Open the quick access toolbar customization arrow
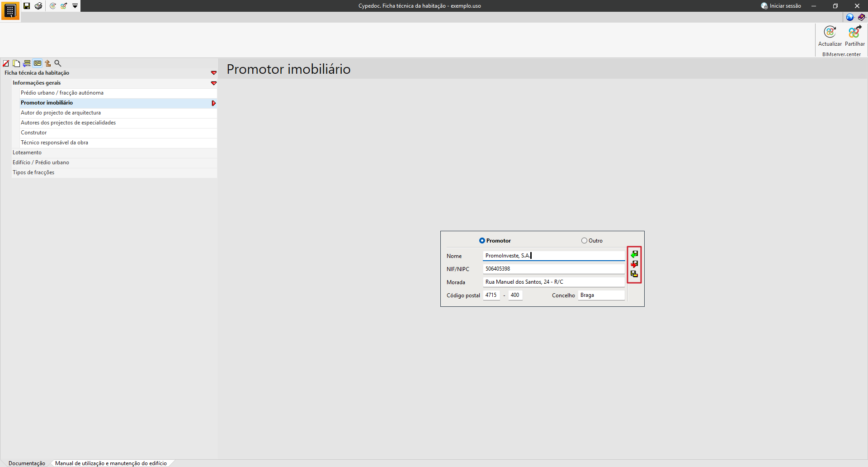The height and width of the screenshot is (467, 868). click(x=75, y=6)
